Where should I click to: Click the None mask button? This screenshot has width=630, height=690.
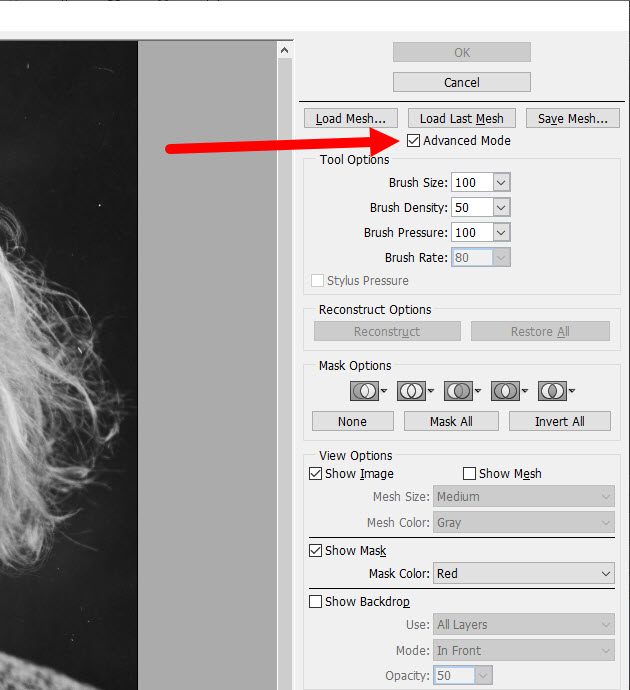[x=352, y=421]
